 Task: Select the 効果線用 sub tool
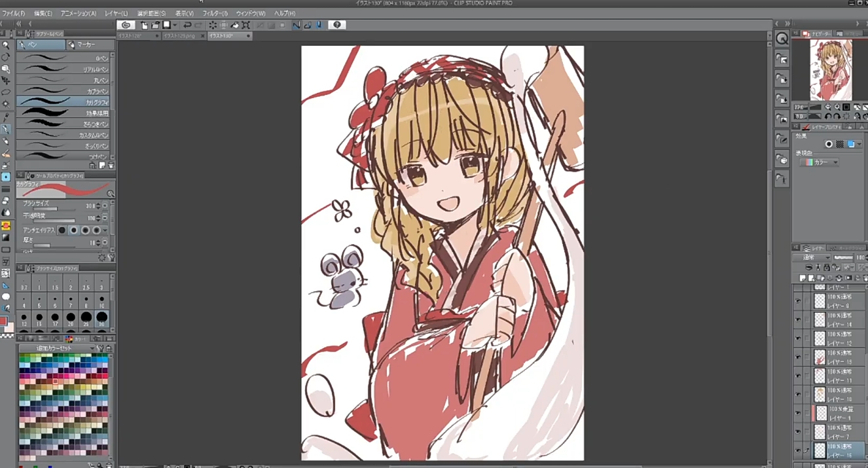click(63, 113)
